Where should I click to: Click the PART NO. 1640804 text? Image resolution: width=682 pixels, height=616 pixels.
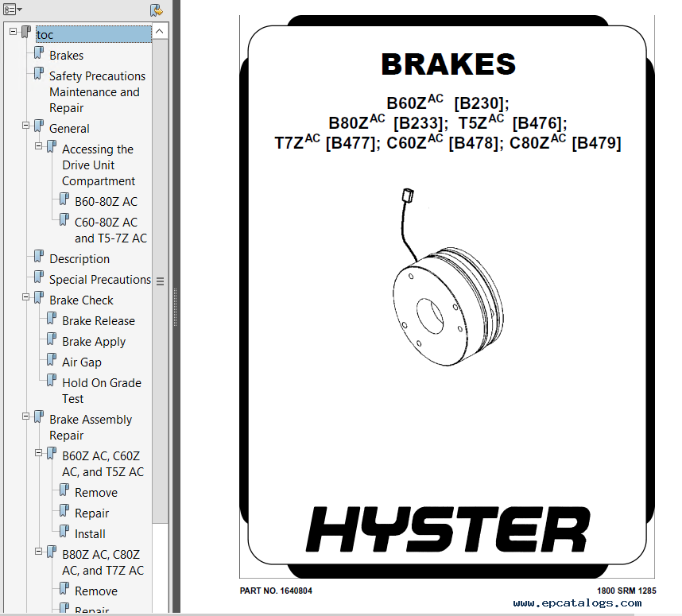point(276,591)
